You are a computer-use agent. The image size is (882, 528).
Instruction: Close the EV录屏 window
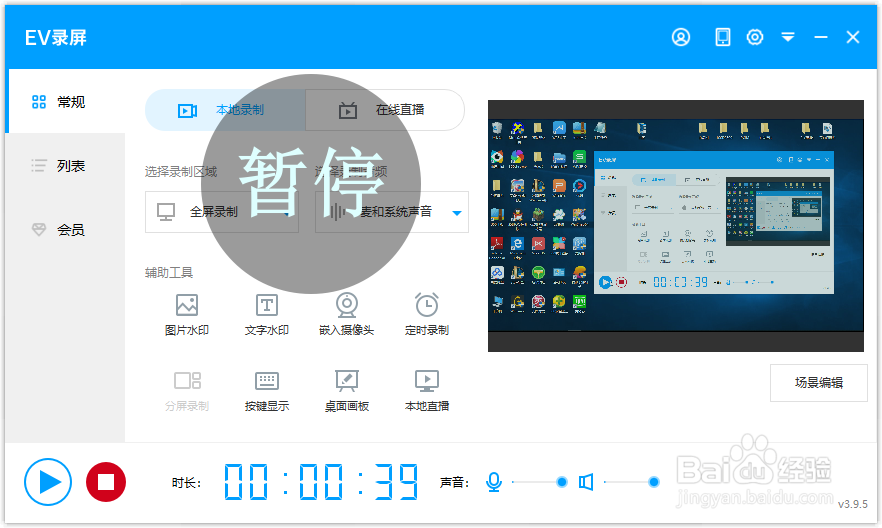coord(853,37)
